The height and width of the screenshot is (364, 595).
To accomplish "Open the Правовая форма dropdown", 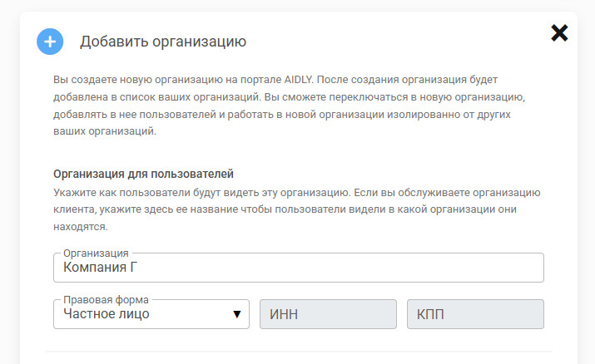I will click(x=151, y=314).
